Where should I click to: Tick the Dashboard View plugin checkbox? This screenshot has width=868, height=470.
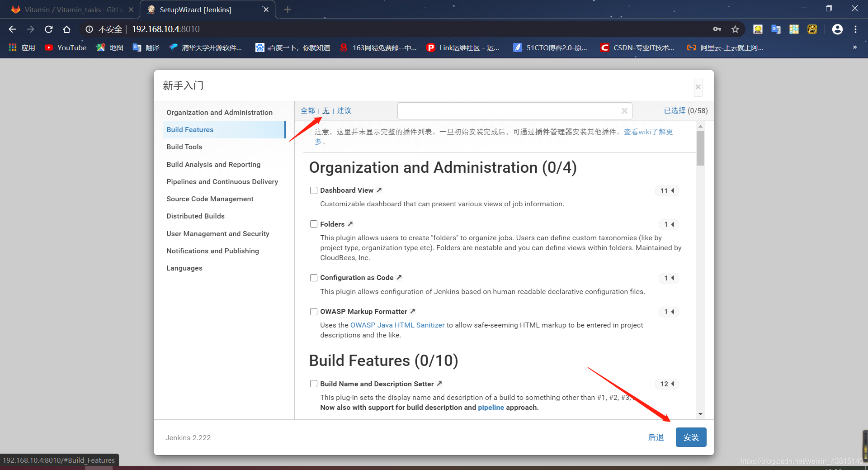(x=314, y=190)
